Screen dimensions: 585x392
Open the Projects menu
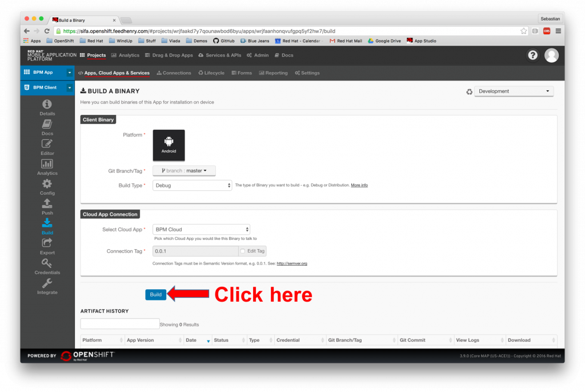pyautogui.click(x=93, y=55)
